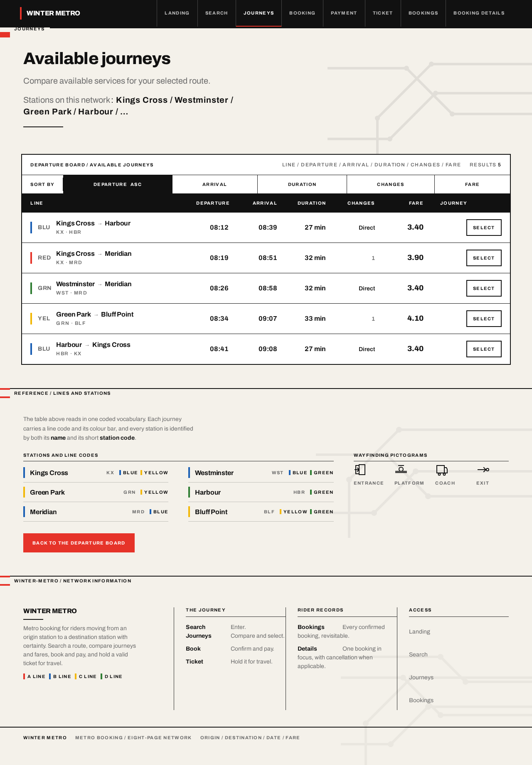Go to the Search tab in the top navigation
532x765 pixels.
(217, 13)
